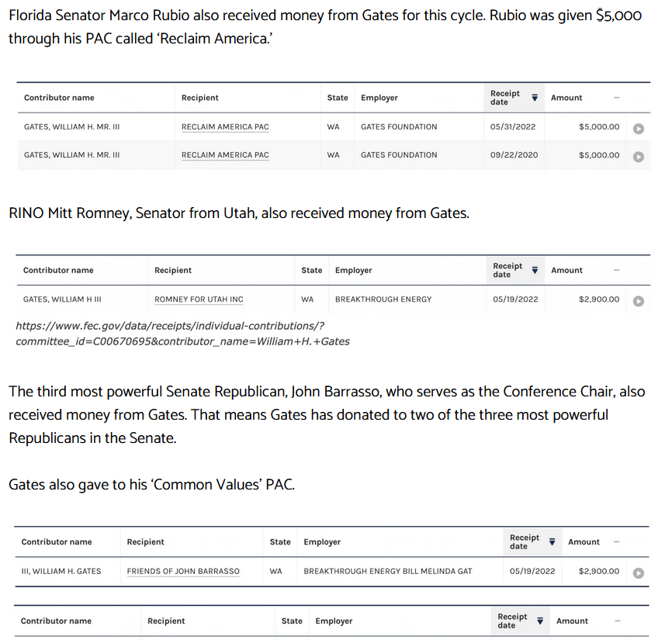Sort the Romney table by Receipt date arrow
This screenshot has width=672, height=640.
535,271
